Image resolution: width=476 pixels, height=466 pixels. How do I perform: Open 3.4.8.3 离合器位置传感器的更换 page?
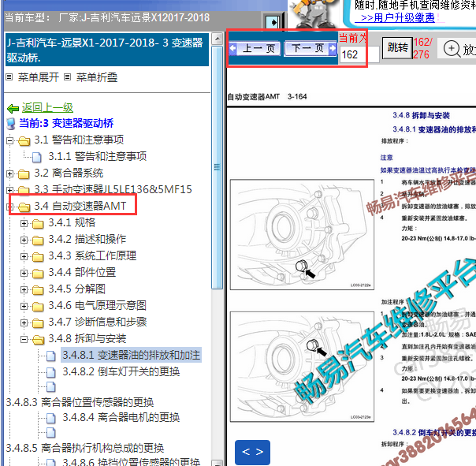(x=80, y=402)
